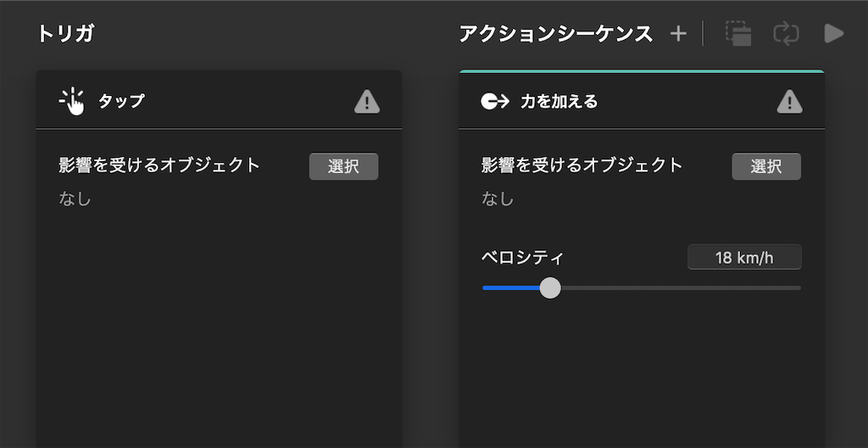Click the トリガ section heading
Viewport: 868px width, 448px height.
point(65,34)
